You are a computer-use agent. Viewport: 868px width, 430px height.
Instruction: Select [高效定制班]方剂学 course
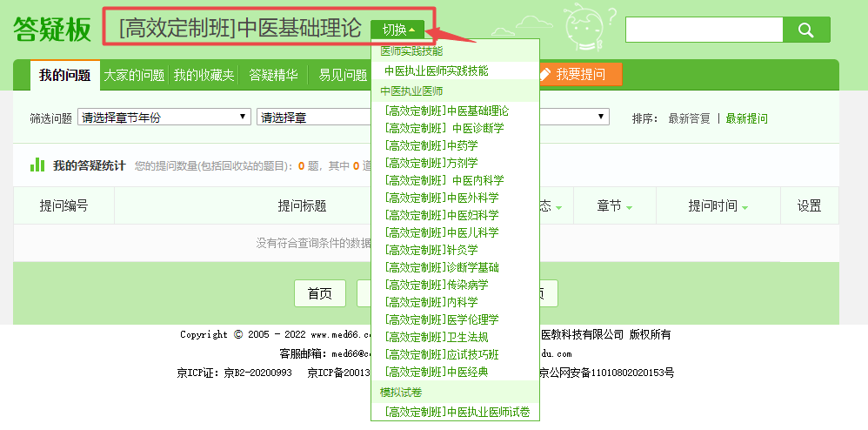pyautogui.click(x=431, y=163)
